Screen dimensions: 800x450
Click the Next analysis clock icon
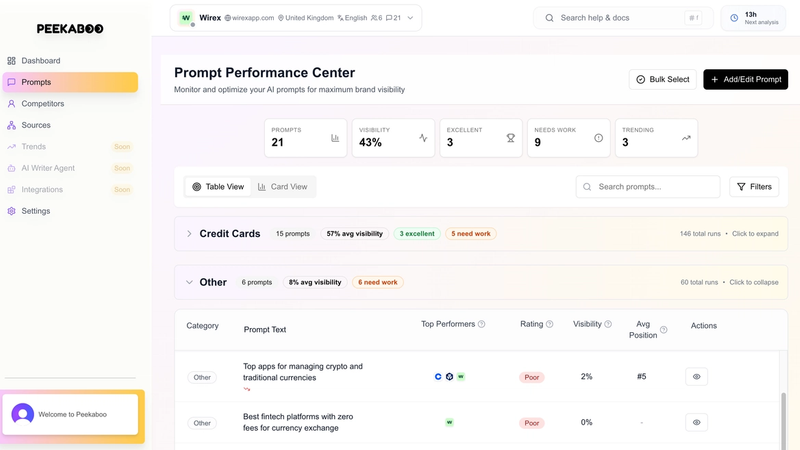pyautogui.click(x=734, y=18)
